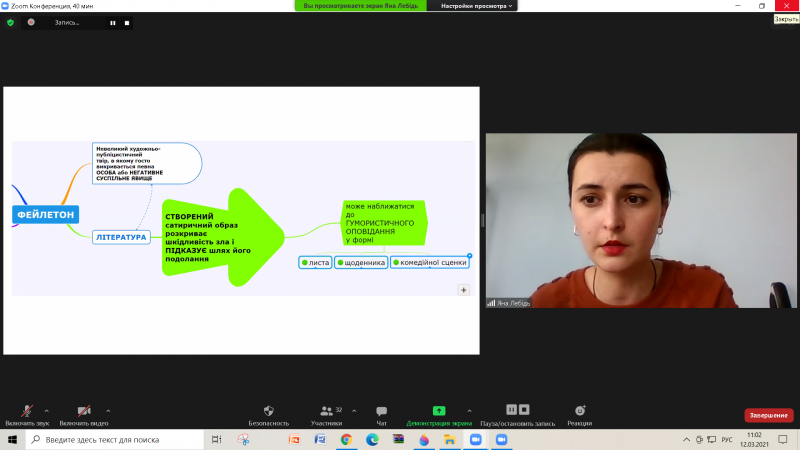Pause recording in top-left indicator
This screenshot has width=800, height=450.
pos(113,23)
